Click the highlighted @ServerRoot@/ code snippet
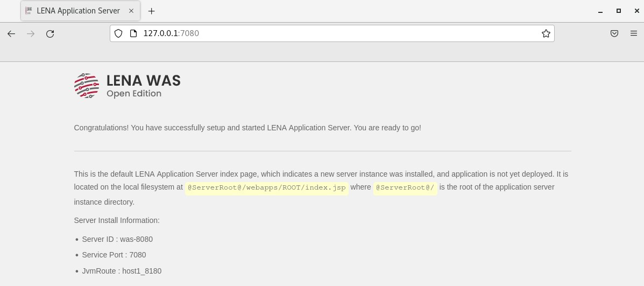The height and width of the screenshot is (286, 644). point(405,188)
